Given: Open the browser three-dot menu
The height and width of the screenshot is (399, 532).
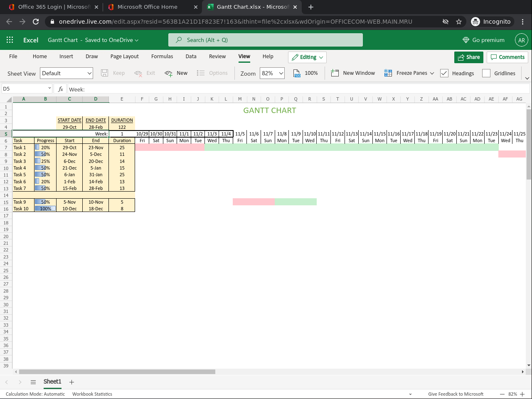Looking at the screenshot, I should 523,22.
